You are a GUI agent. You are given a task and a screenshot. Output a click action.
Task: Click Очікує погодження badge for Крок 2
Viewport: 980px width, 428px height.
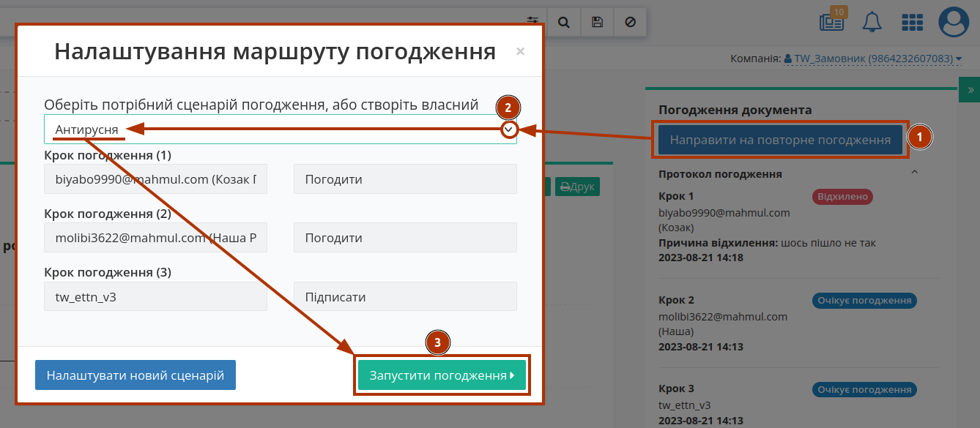[x=864, y=301]
